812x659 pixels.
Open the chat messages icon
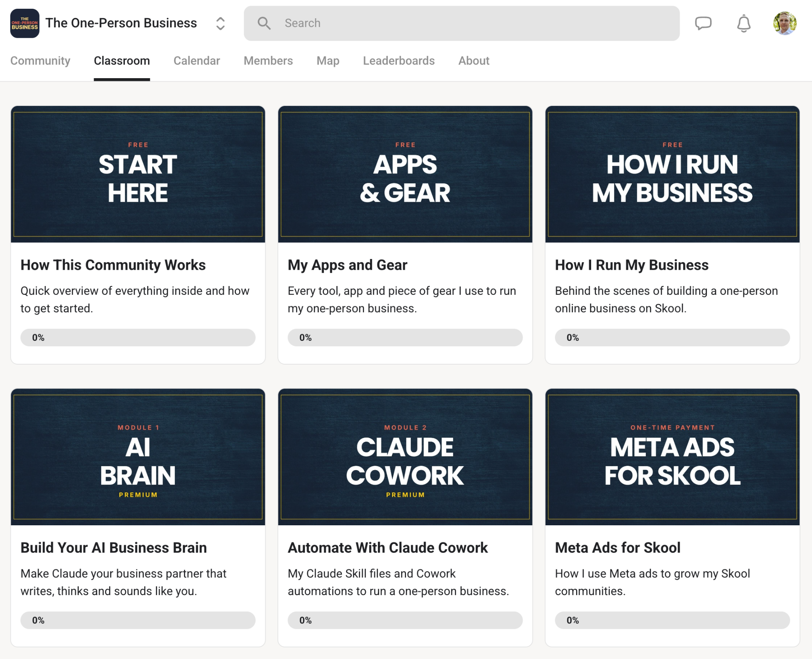[x=703, y=23]
